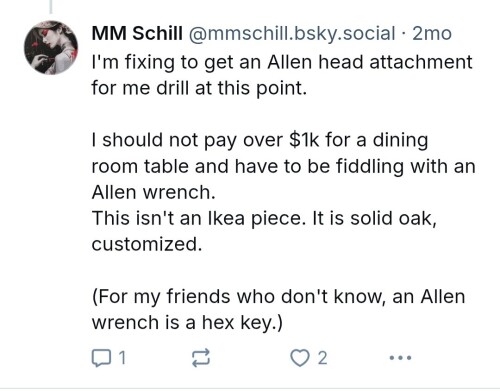Click the line starting "I'm fixing to get"
Image resolution: width=500 pixels, height=391 pixels.
[282, 62]
